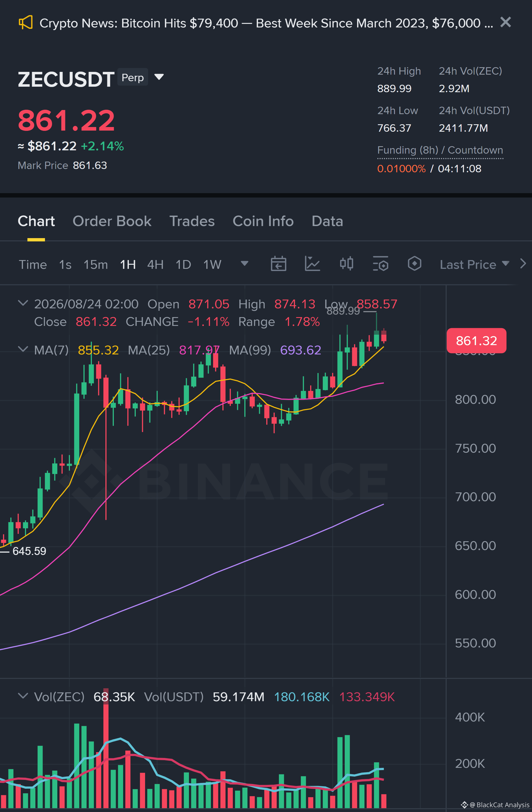
Task: Click the CHANGE -1.11% candle value
Action: pos(209,322)
